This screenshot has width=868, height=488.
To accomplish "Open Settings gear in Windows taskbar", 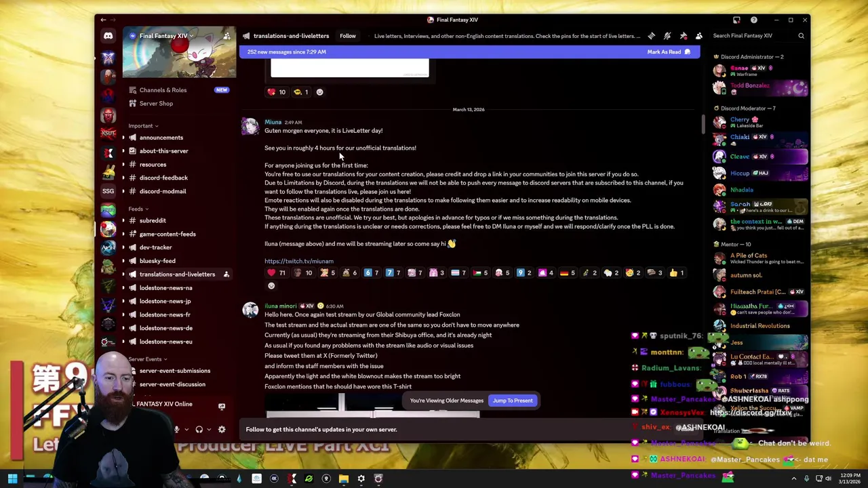I will [361, 479].
